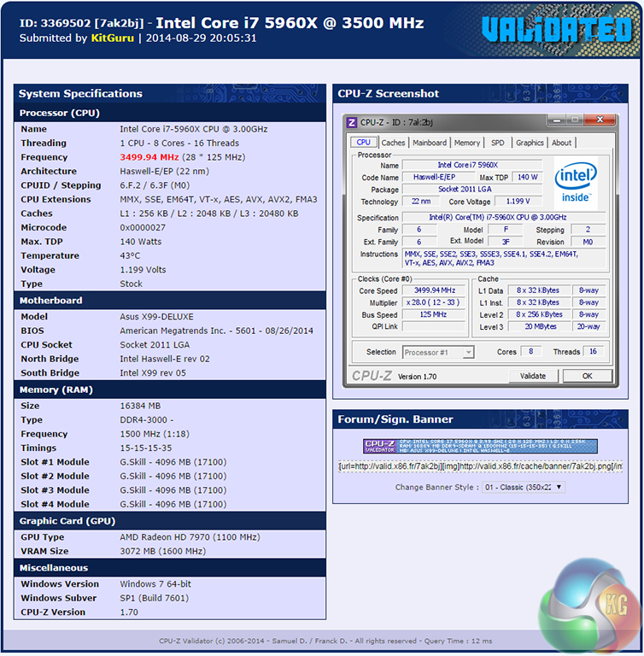Switch to the Caches tab
This screenshot has width=644, height=656.
pyautogui.click(x=393, y=143)
